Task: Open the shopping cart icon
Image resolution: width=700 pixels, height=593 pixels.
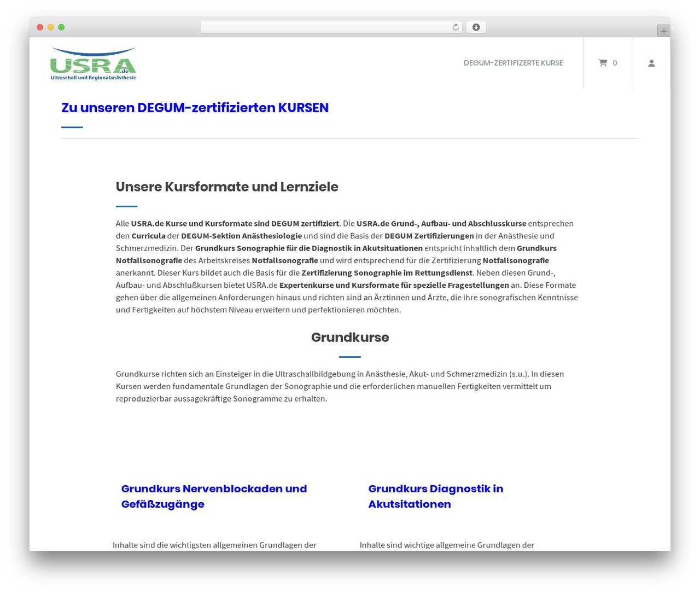Action: pos(603,63)
